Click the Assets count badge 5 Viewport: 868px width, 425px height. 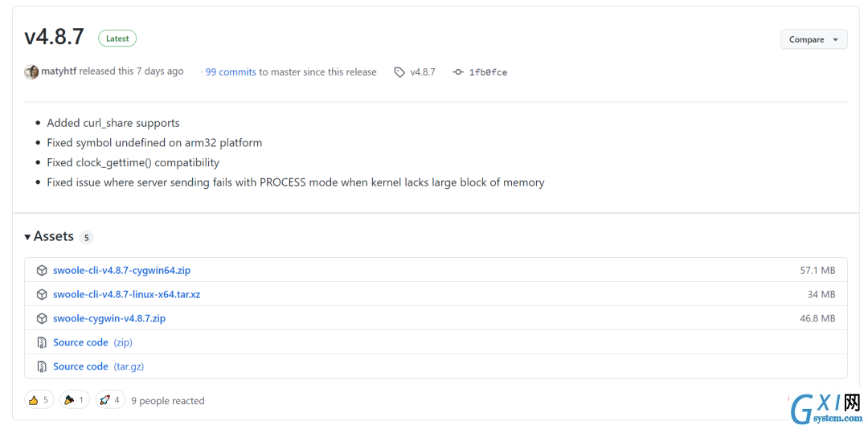tap(86, 237)
